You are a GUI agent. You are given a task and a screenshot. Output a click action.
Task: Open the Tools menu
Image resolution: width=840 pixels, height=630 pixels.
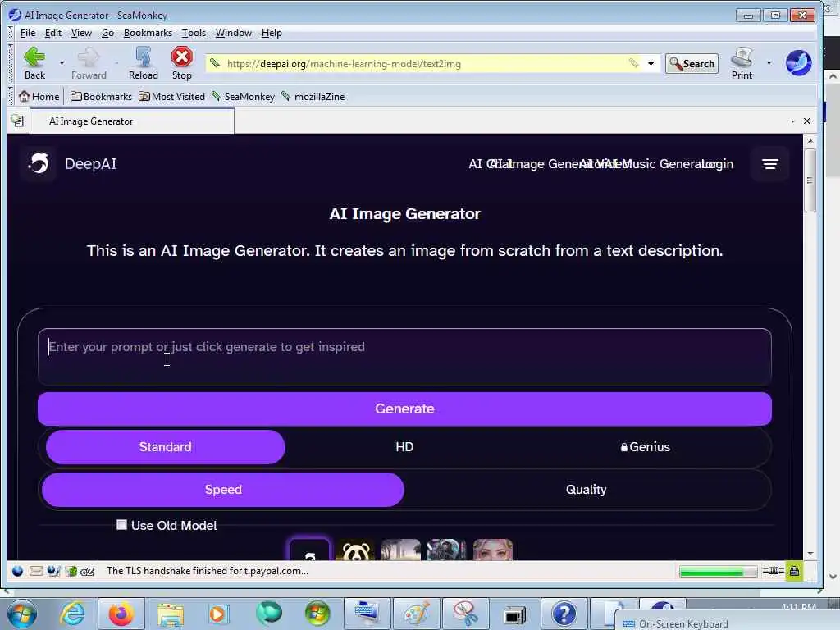[x=194, y=33]
